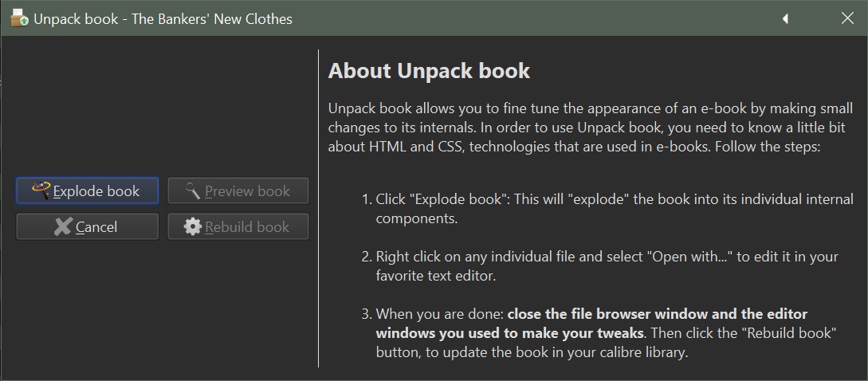Click the magnifier icon on Preview book
This screenshot has width=868, height=381.
[192, 190]
